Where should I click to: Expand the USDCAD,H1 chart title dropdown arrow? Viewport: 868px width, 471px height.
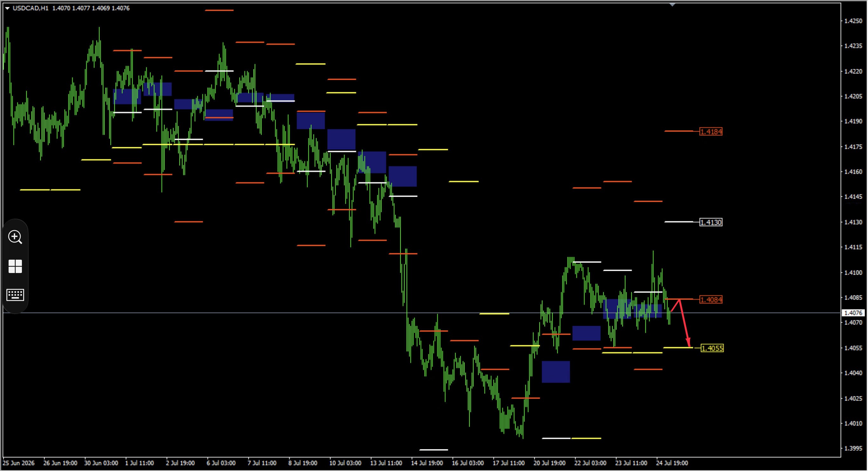7,8
